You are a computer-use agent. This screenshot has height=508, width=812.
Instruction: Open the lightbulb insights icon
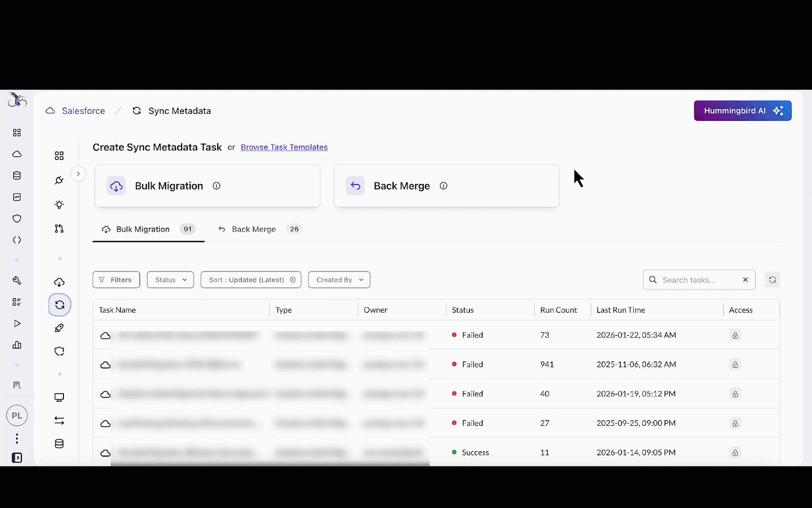point(59,204)
